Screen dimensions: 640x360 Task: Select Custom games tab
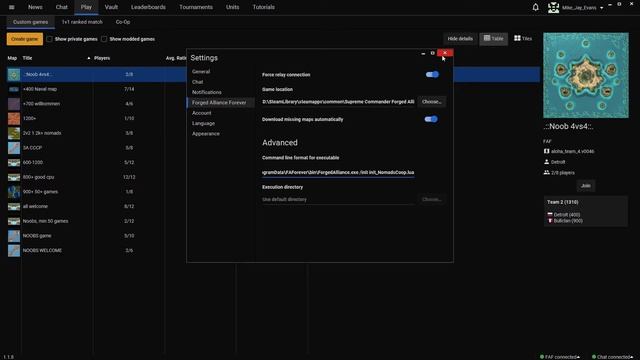(x=31, y=22)
